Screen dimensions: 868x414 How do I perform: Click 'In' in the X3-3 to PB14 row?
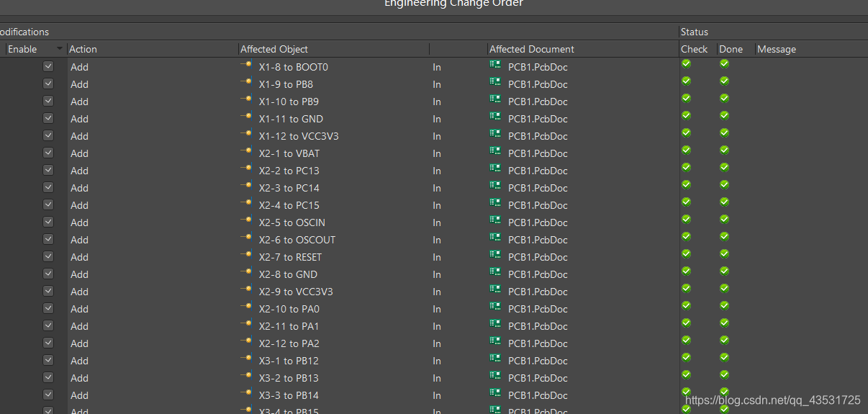[x=437, y=395]
